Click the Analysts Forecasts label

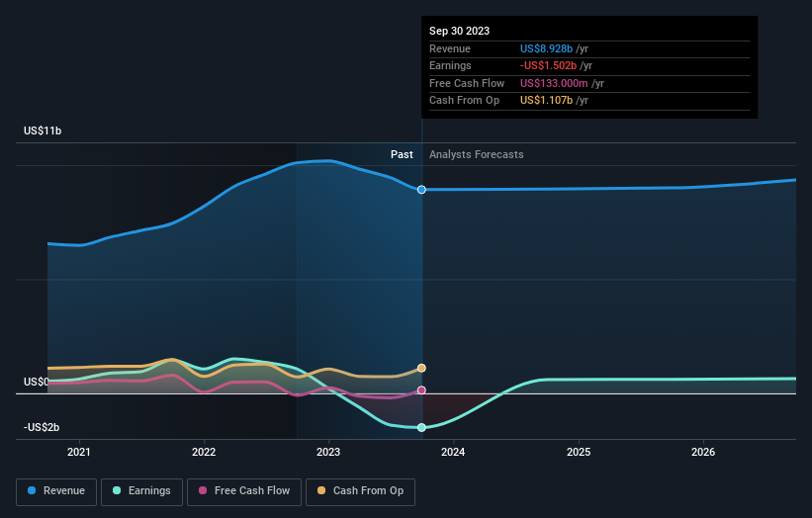tap(477, 155)
